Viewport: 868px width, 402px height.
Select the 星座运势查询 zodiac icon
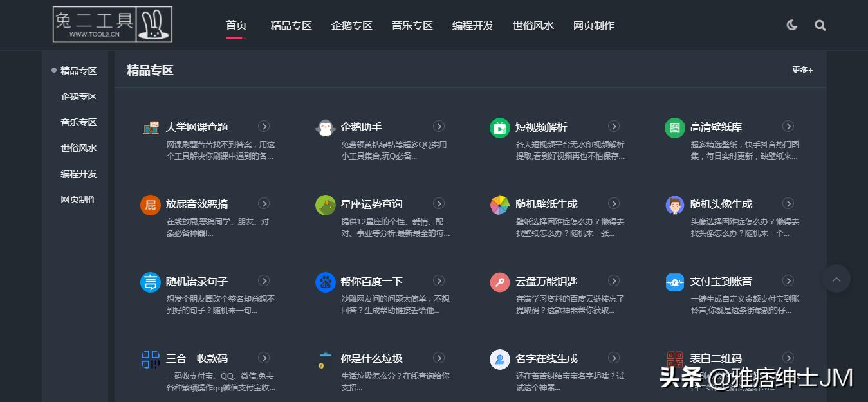tap(325, 204)
